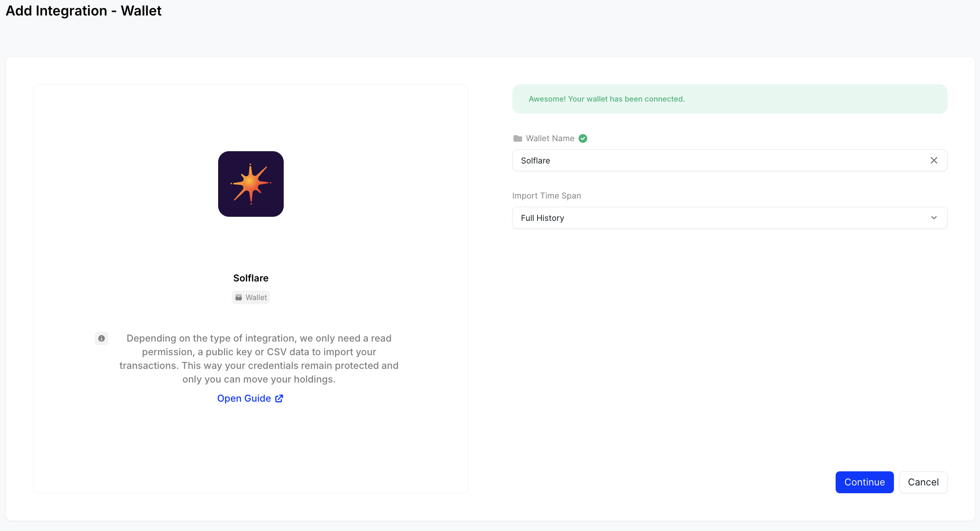Click into the Wallet Name text field
Screen dimensions: 980x531
click(720, 160)
